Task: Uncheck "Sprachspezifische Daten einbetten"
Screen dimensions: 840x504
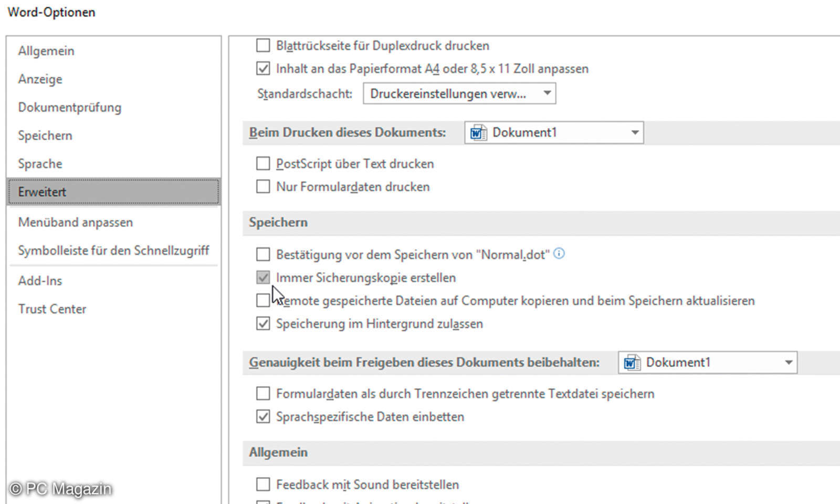Action: point(263,416)
